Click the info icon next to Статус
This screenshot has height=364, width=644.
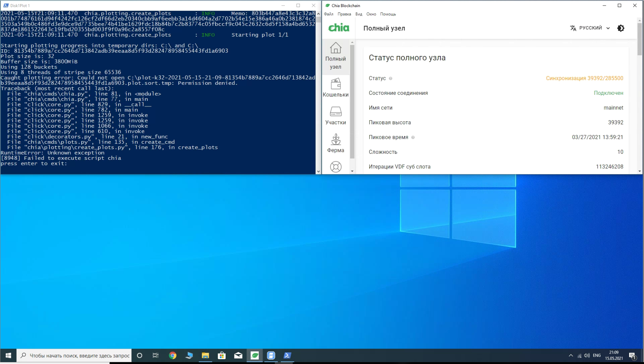pyautogui.click(x=391, y=78)
